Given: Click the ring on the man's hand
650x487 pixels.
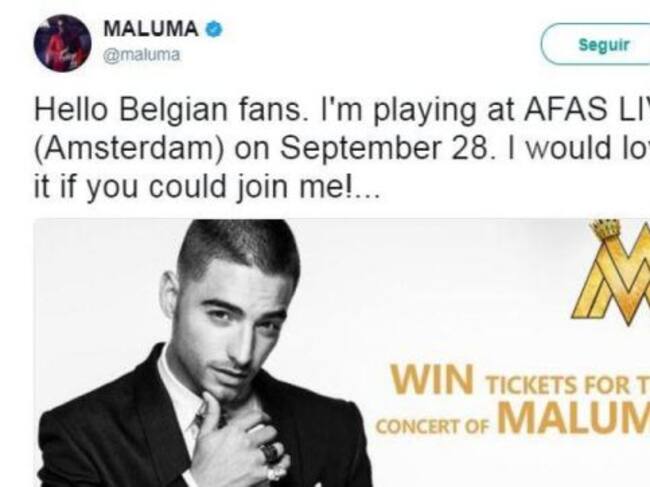Looking at the screenshot, I should coord(270,452).
